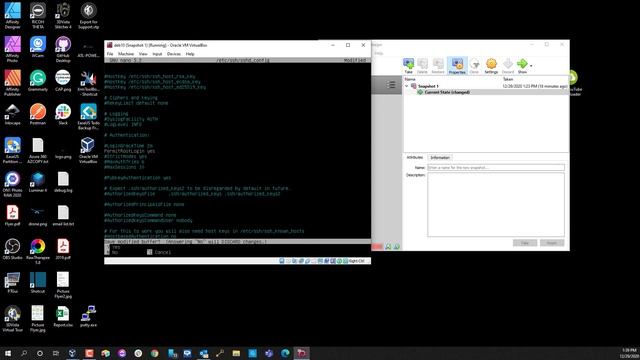The image size is (640, 360).
Task: Open the Input menu in the VM window
Action: pos(157,54)
